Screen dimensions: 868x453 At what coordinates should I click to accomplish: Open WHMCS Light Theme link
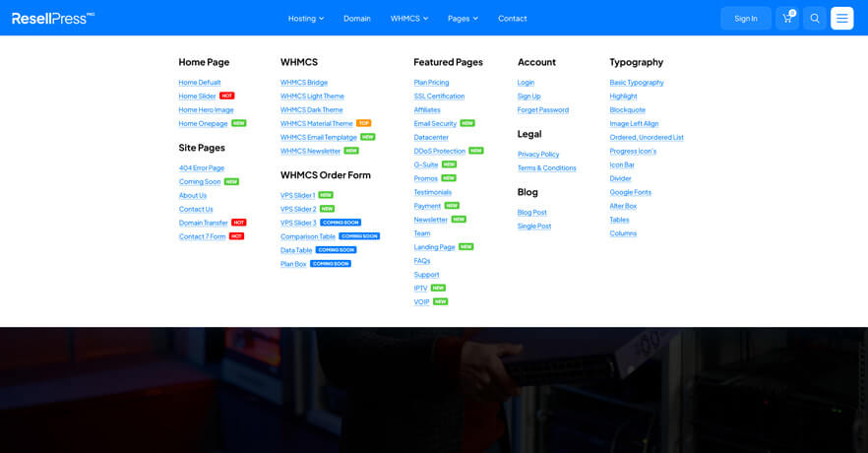[312, 97]
